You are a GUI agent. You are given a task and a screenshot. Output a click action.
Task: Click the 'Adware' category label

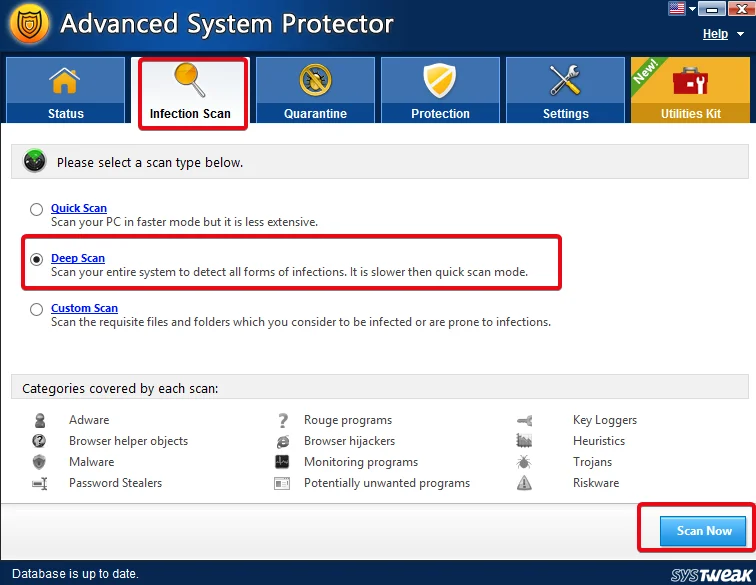(89, 420)
